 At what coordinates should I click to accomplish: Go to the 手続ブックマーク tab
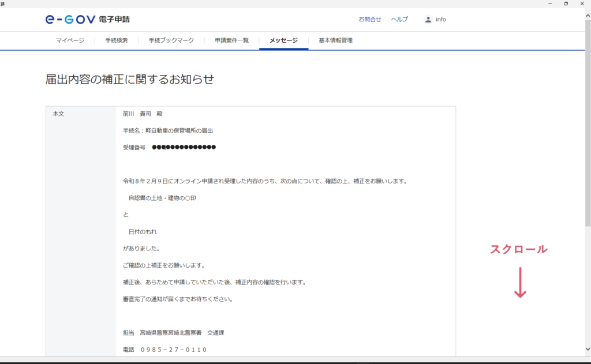point(171,41)
